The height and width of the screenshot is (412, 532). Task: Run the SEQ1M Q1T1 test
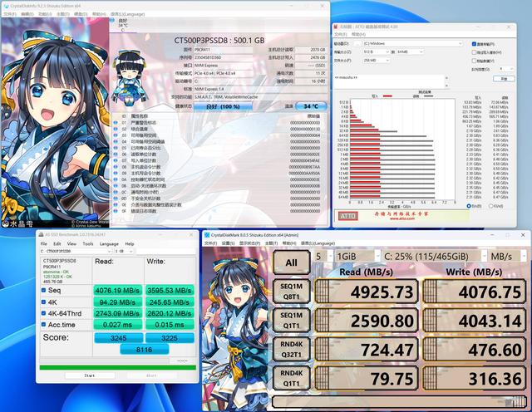[292, 320]
